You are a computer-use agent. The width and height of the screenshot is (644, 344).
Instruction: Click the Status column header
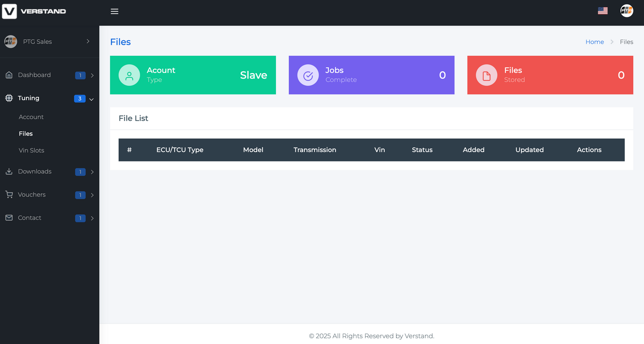(x=422, y=150)
